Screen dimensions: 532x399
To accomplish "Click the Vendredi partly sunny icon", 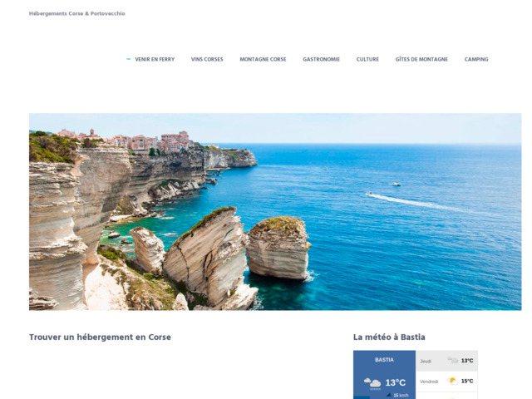I will pyautogui.click(x=452, y=381).
